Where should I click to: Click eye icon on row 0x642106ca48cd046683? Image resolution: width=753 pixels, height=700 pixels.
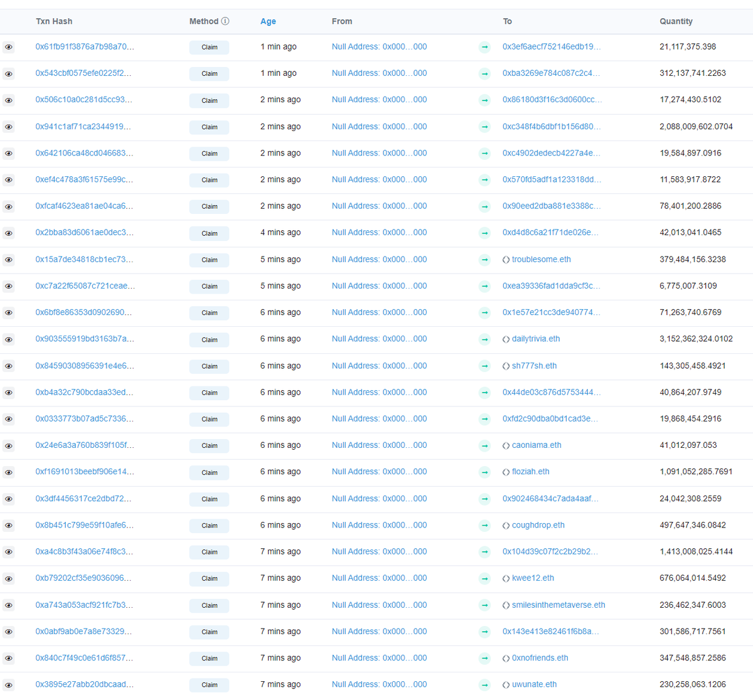pos(9,154)
